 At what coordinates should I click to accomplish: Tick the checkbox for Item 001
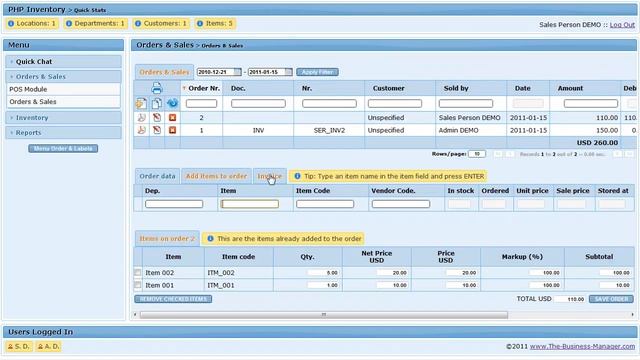click(x=138, y=285)
